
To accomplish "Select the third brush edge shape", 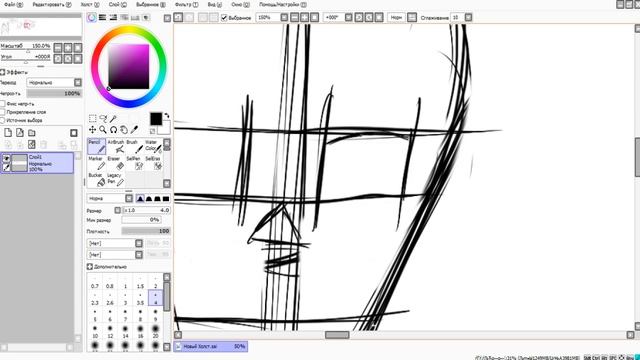I will click(157, 198).
